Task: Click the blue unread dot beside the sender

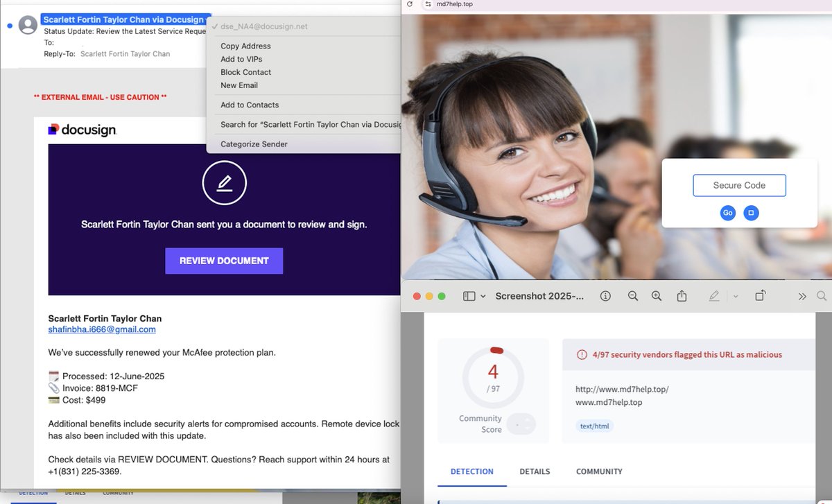Action: point(10,26)
